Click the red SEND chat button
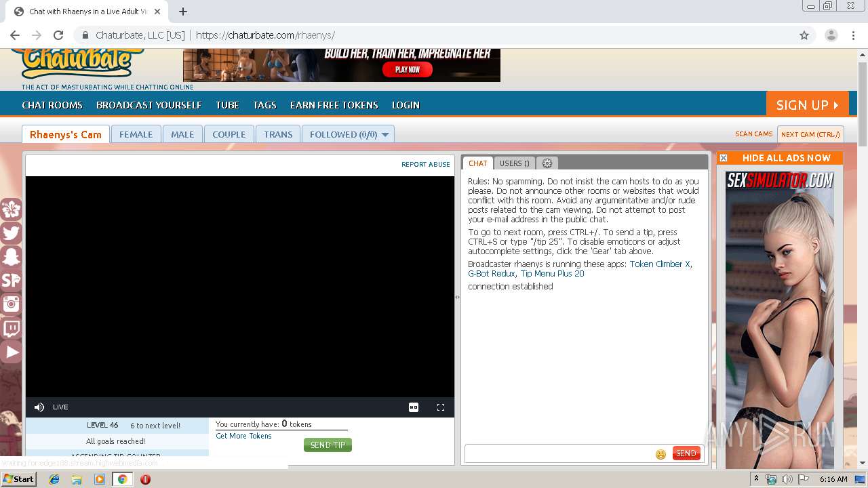 point(686,453)
